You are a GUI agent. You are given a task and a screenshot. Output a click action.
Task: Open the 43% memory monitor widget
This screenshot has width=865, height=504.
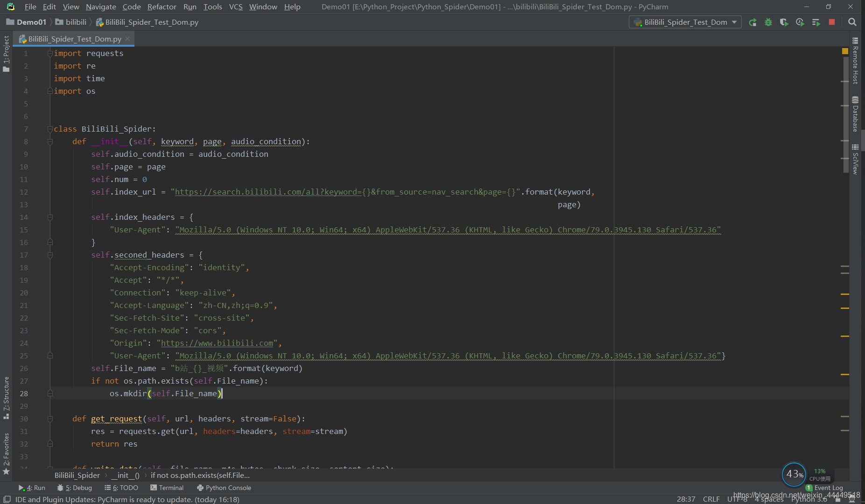coord(794,474)
